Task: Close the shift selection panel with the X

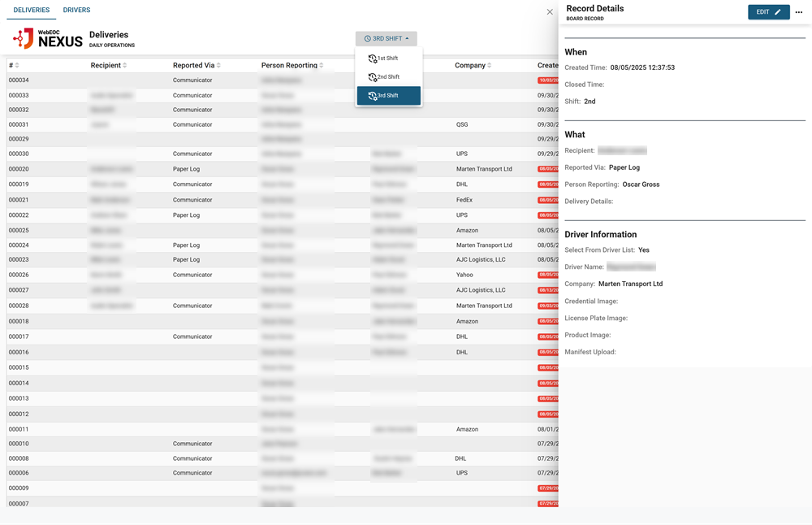Action: [550, 11]
